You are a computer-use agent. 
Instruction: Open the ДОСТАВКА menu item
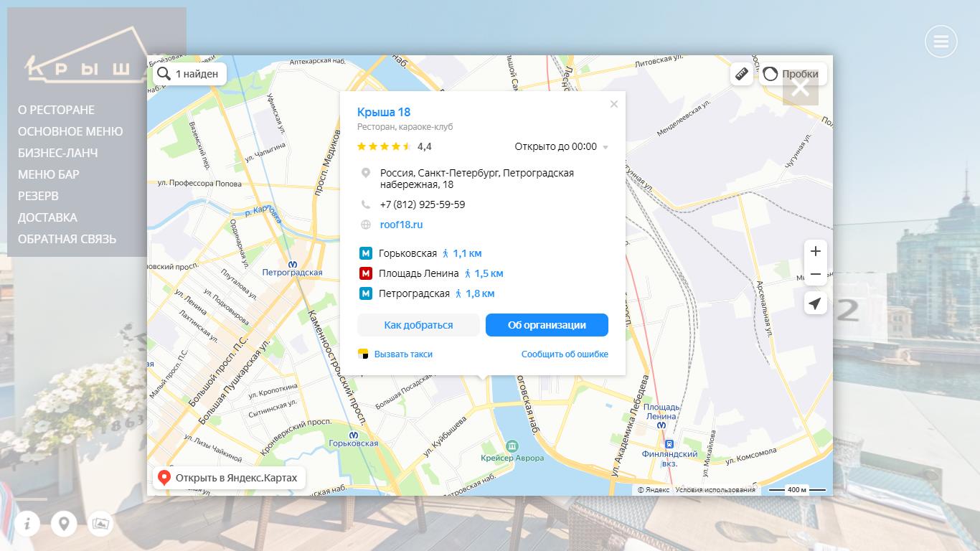point(47,217)
